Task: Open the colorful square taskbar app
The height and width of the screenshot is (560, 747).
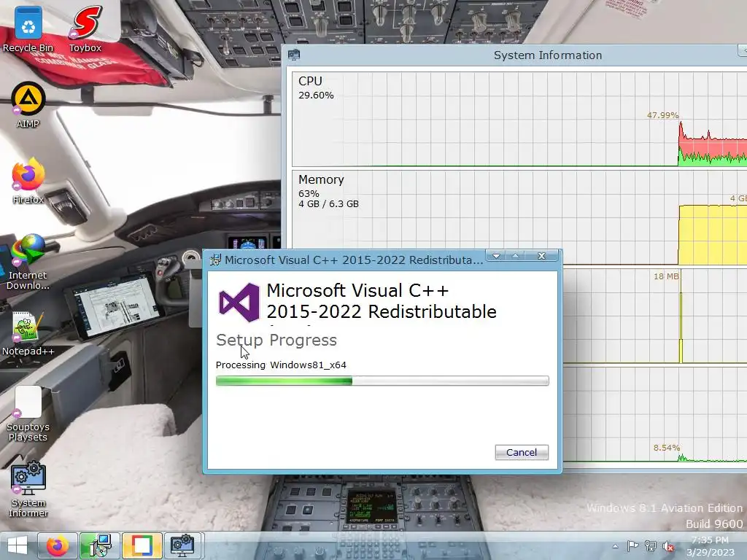Action: (x=142, y=545)
